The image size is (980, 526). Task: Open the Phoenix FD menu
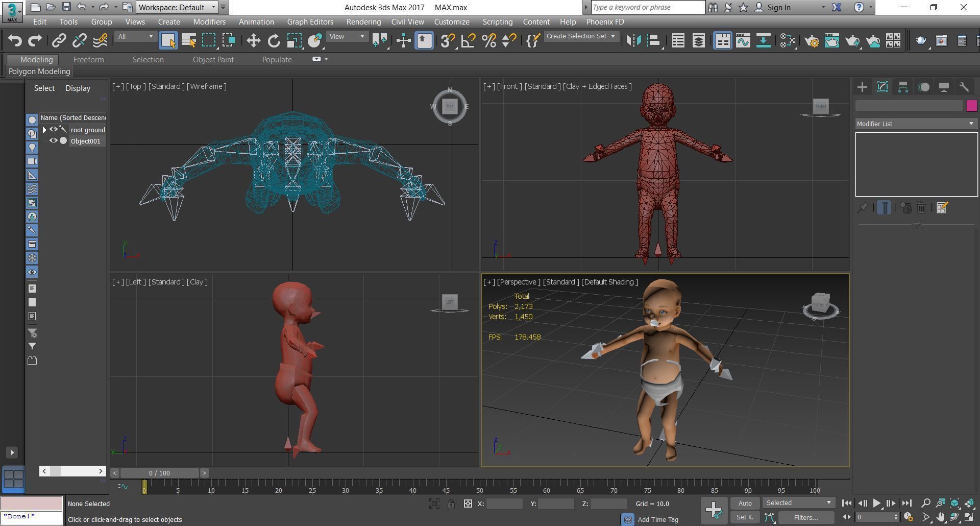605,22
